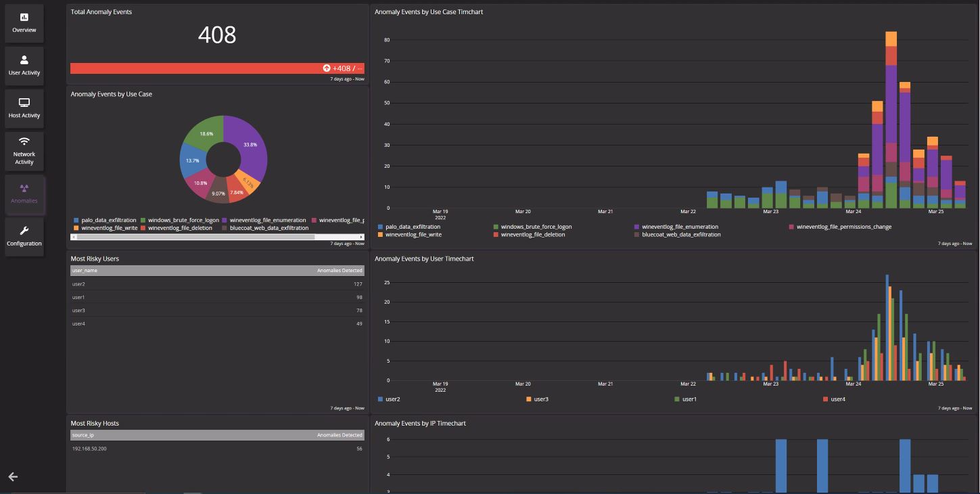Click the up-arrow inside the red +408 banner
Screen dimensions: 980x494
(x=325, y=68)
